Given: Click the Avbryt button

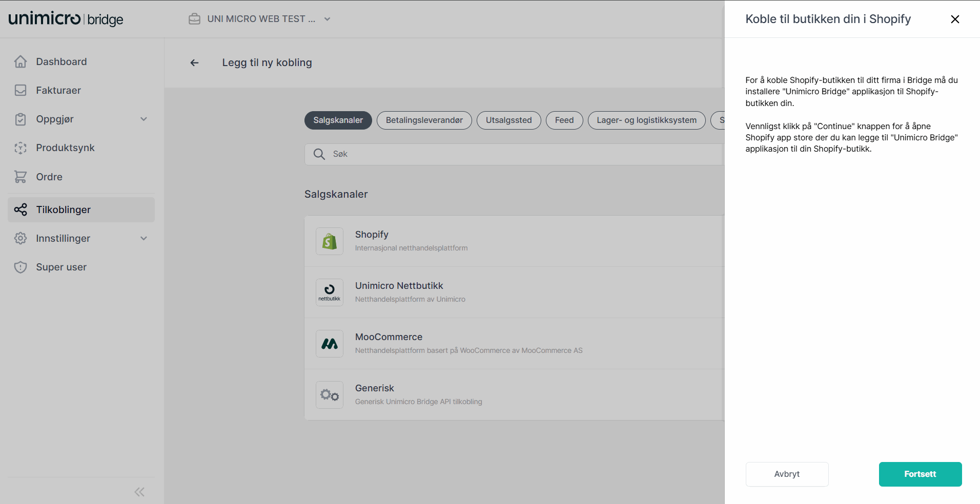Looking at the screenshot, I should pyautogui.click(x=787, y=474).
